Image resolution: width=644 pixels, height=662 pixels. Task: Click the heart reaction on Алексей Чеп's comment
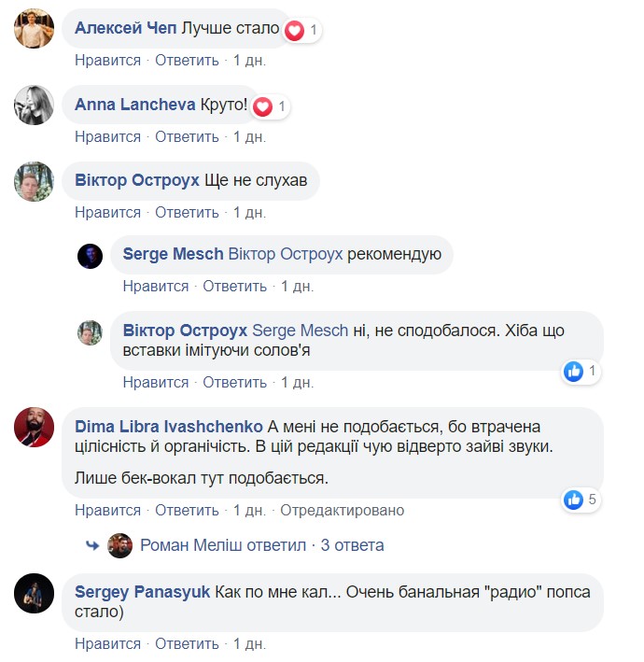(x=295, y=30)
